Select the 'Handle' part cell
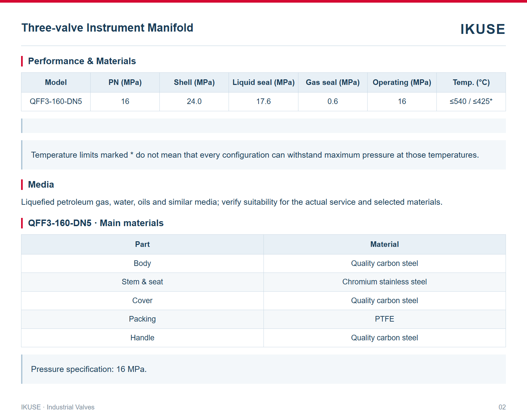 142,338
